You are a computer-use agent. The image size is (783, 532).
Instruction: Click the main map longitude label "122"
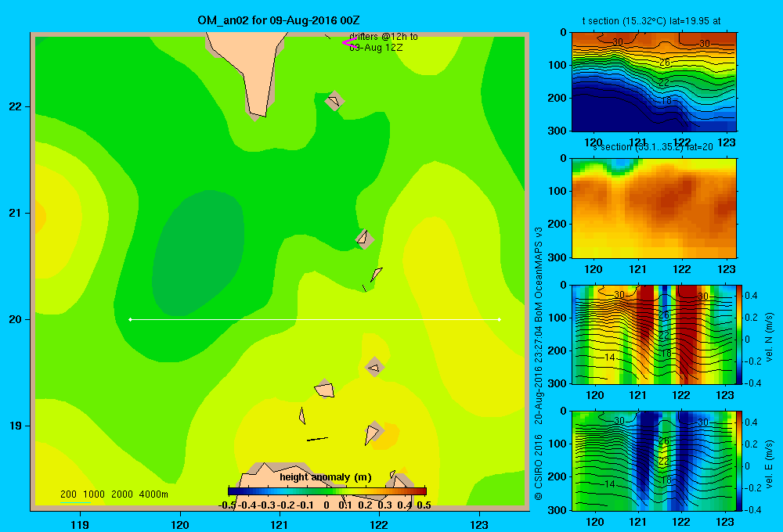pos(379,524)
